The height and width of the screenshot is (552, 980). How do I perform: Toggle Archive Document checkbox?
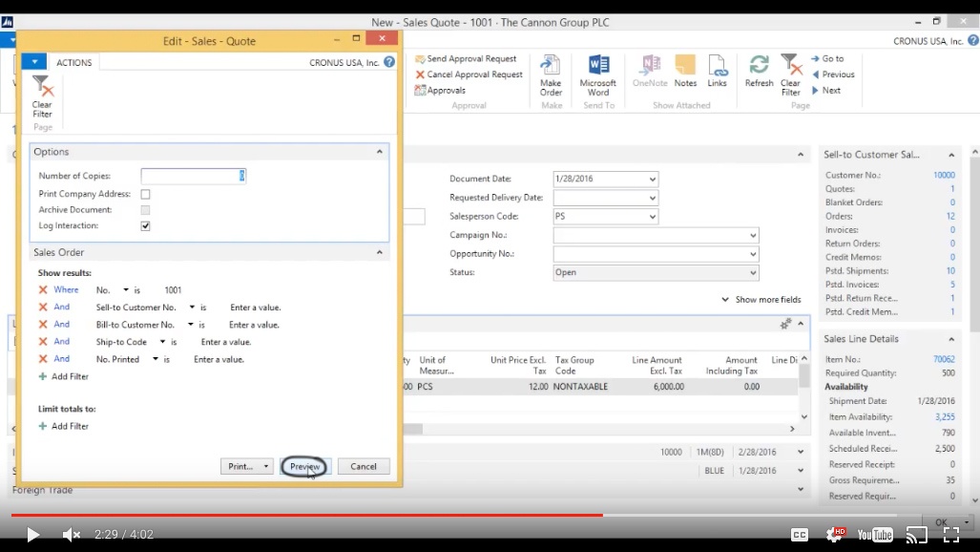(145, 210)
